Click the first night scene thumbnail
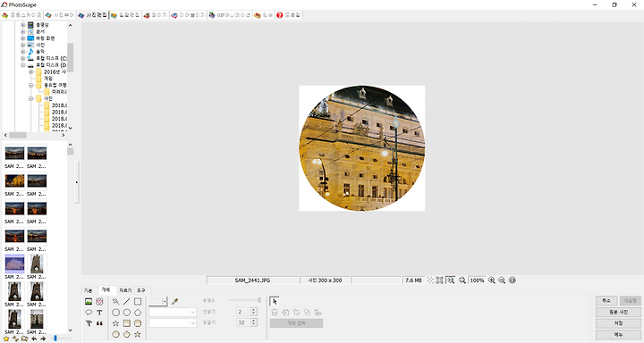644x343 pixels. tap(14, 154)
